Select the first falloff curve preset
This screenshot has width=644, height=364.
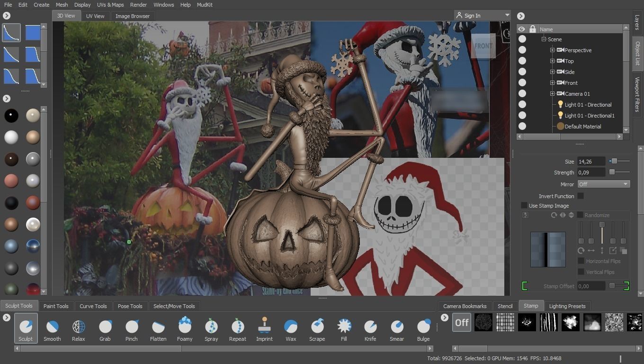pyautogui.click(x=11, y=33)
